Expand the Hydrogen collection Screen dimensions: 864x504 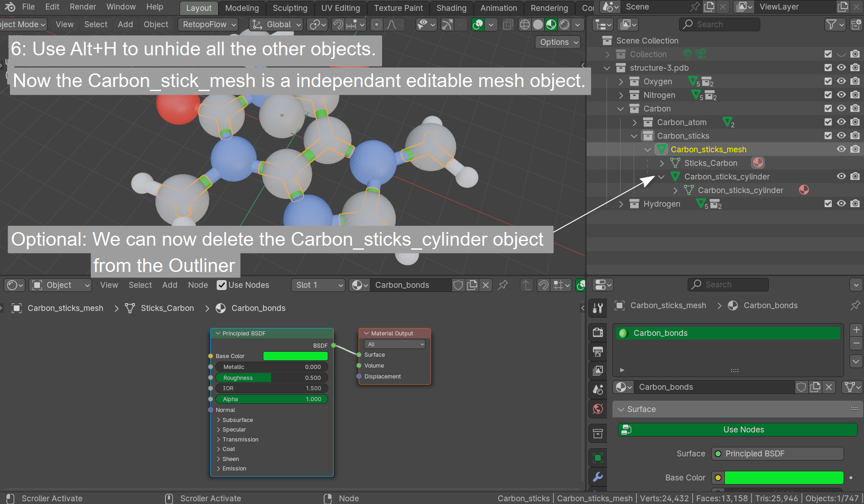(621, 204)
